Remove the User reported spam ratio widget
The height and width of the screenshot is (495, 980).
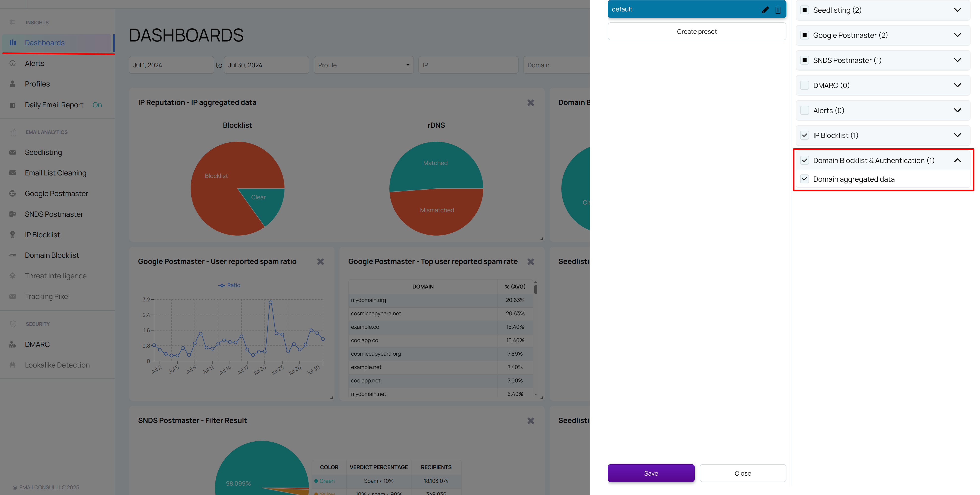(x=320, y=262)
